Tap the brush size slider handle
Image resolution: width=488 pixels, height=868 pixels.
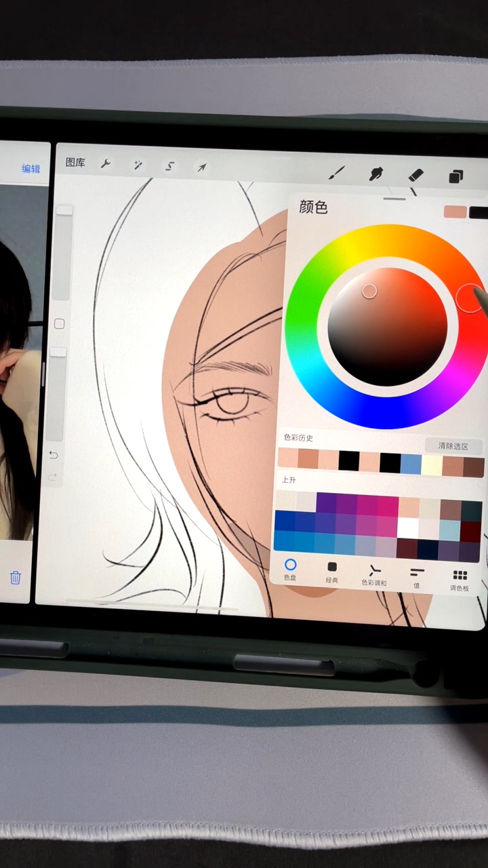point(64,211)
